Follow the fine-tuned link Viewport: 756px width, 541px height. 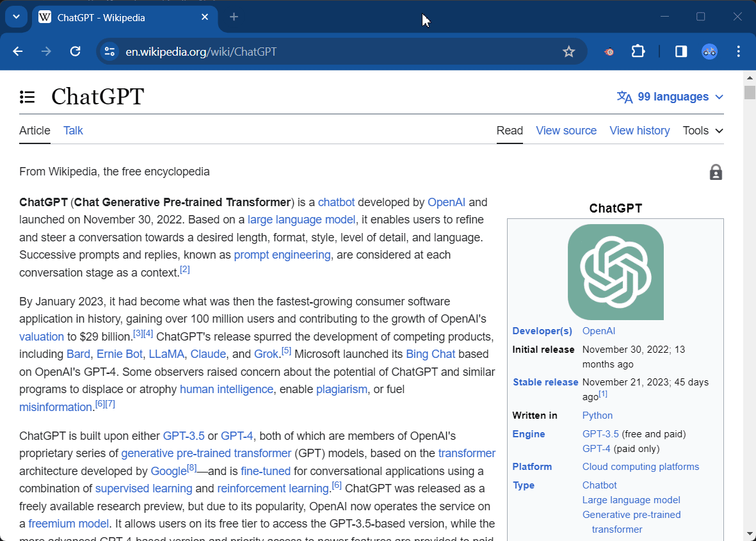click(266, 471)
